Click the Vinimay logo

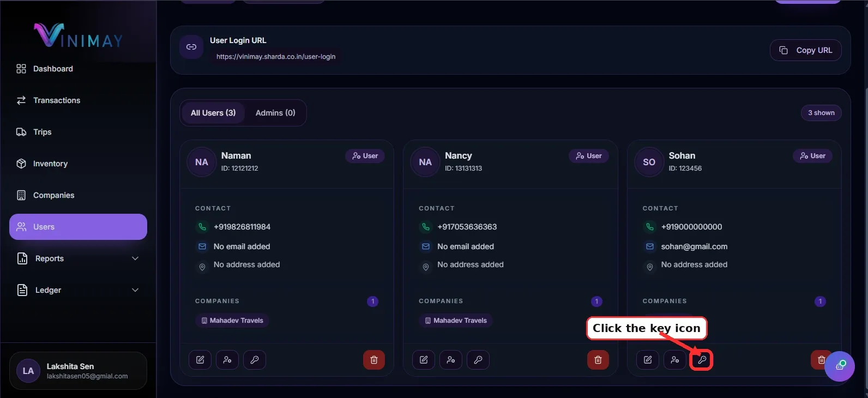coord(79,35)
